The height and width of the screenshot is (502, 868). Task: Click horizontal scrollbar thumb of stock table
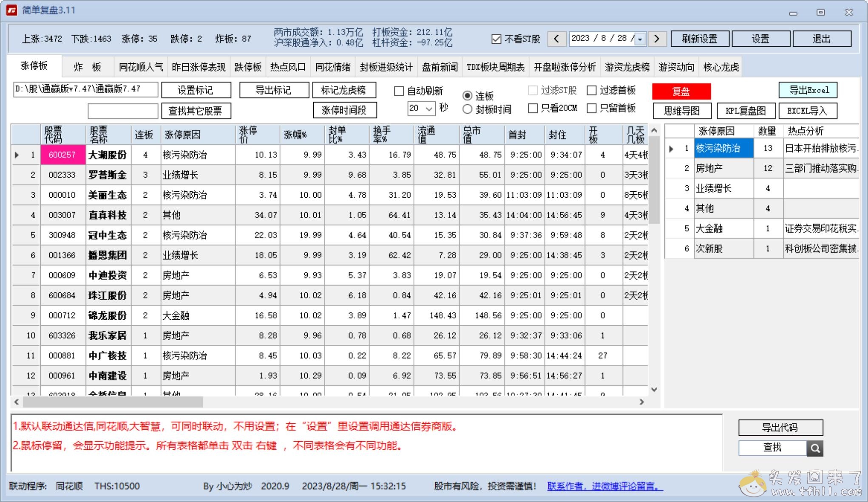pyautogui.click(x=114, y=402)
